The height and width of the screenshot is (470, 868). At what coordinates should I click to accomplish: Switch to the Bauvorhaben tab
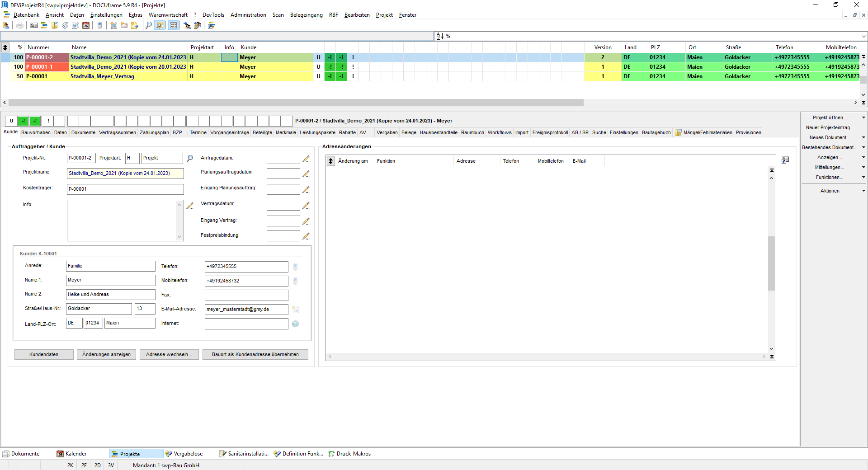click(36, 132)
